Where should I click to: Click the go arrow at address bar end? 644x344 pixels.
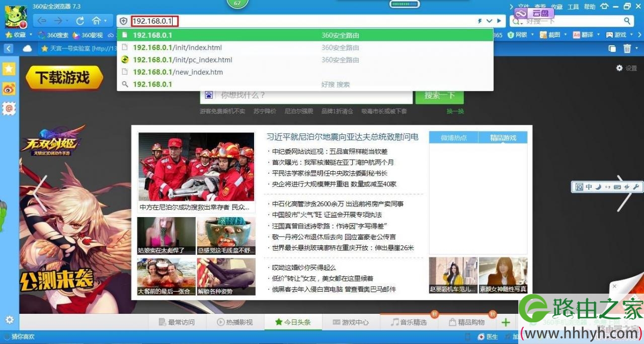pyautogui.click(x=499, y=21)
